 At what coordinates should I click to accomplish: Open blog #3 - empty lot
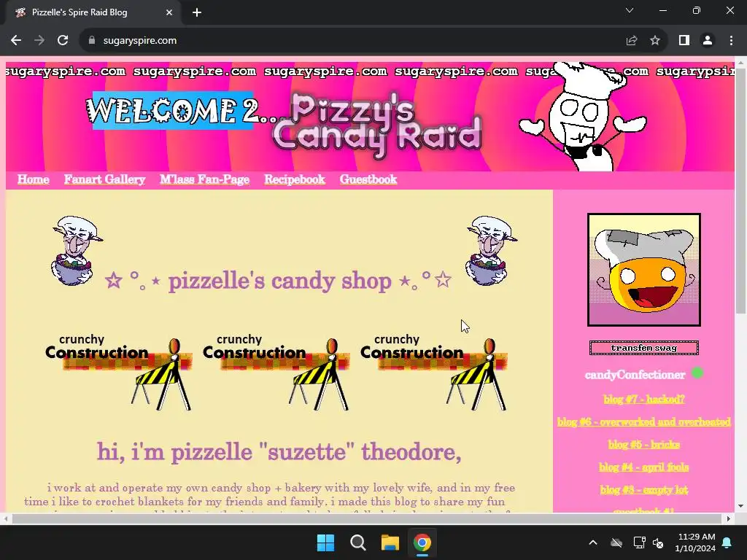click(x=644, y=489)
